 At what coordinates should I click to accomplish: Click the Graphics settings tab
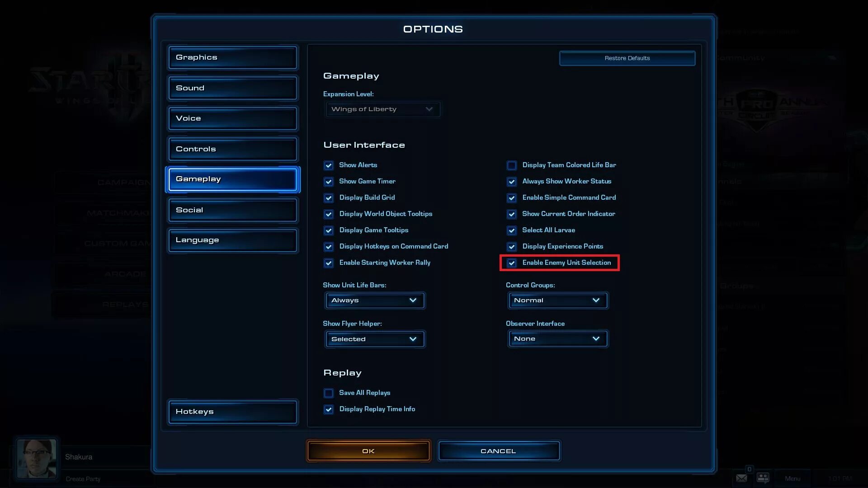point(232,56)
